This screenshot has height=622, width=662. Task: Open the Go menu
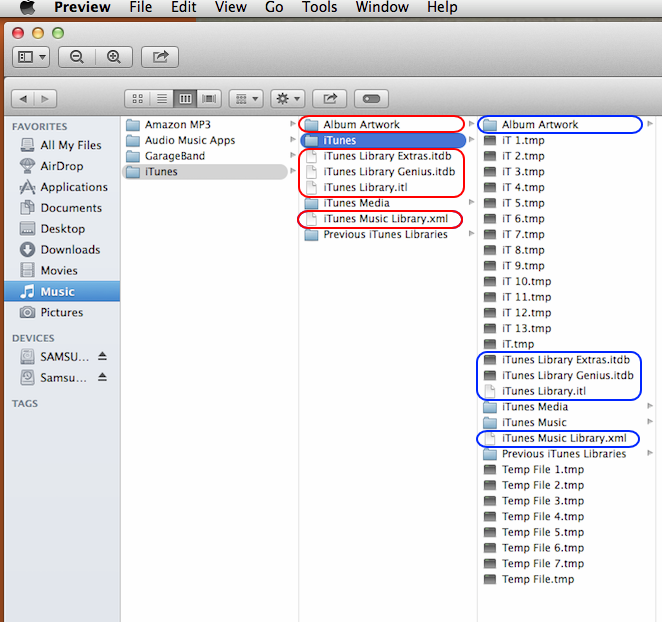pos(274,7)
